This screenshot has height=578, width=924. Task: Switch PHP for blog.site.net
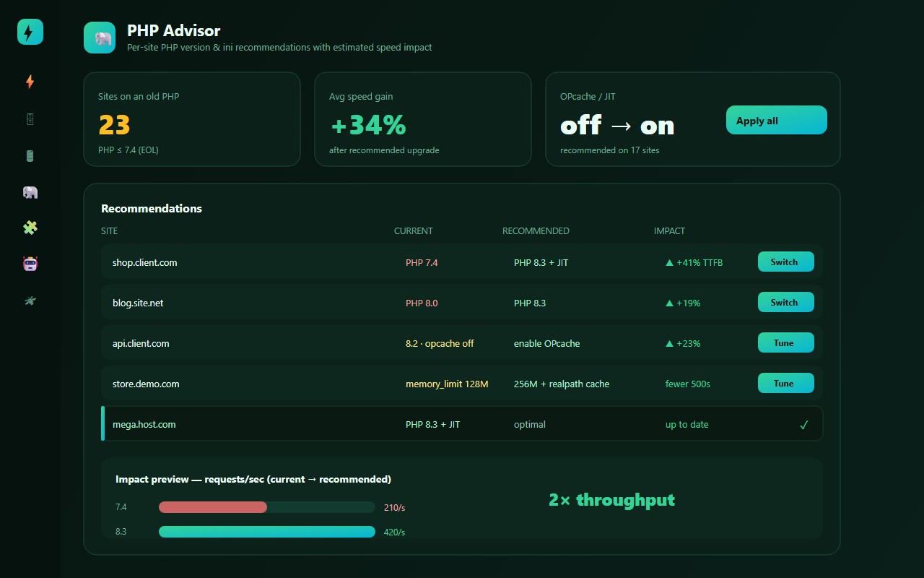(x=786, y=302)
